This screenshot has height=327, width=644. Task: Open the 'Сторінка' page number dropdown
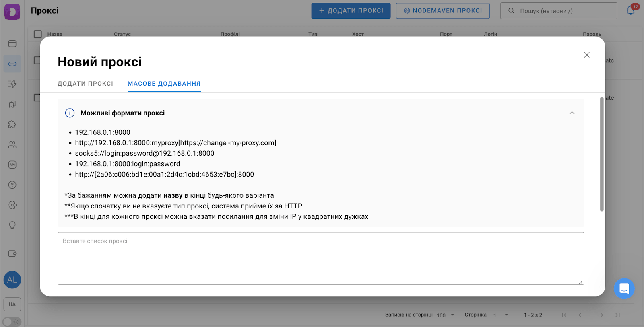pyautogui.click(x=501, y=315)
